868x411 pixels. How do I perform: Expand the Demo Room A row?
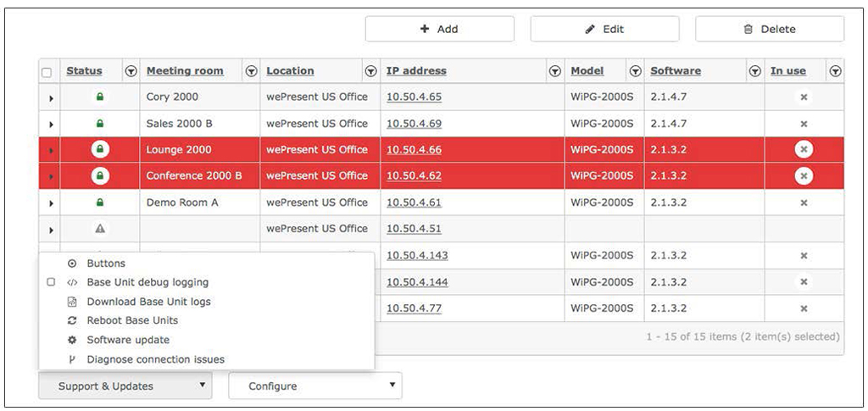(51, 203)
